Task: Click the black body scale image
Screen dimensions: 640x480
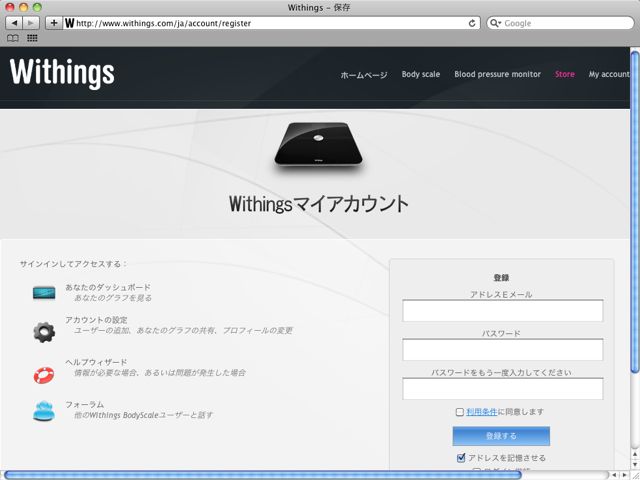Action: pyautogui.click(x=318, y=145)
